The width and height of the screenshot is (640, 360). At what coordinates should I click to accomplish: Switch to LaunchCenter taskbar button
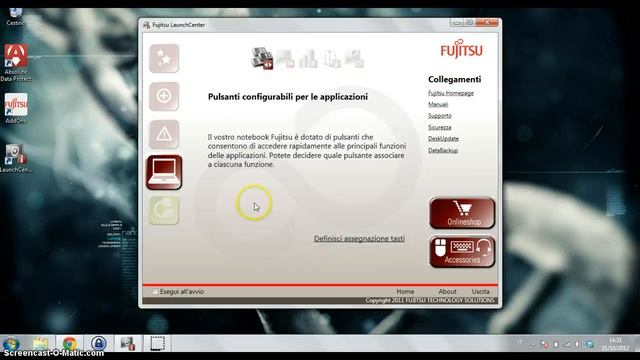coord(128,344)
